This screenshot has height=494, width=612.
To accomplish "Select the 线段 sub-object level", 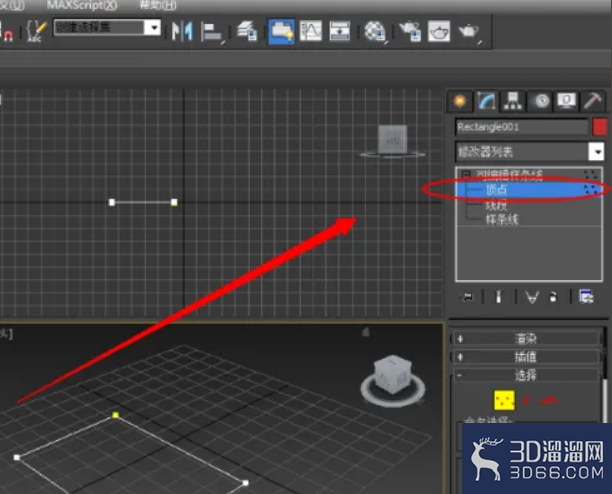I will pyautogui.click(x=496, y=205).
